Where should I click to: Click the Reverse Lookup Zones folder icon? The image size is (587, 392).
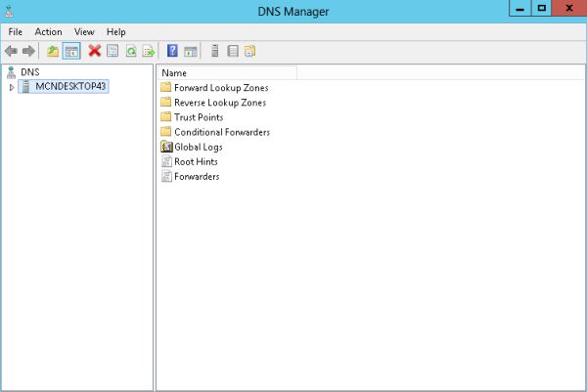(166, 102)
